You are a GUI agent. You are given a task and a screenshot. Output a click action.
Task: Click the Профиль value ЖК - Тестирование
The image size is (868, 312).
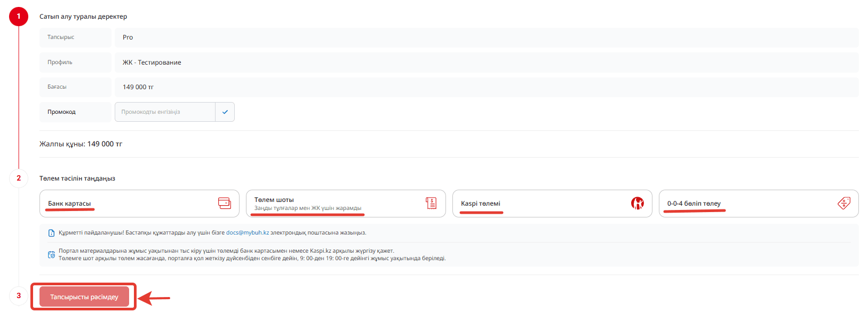click(152, 63)
